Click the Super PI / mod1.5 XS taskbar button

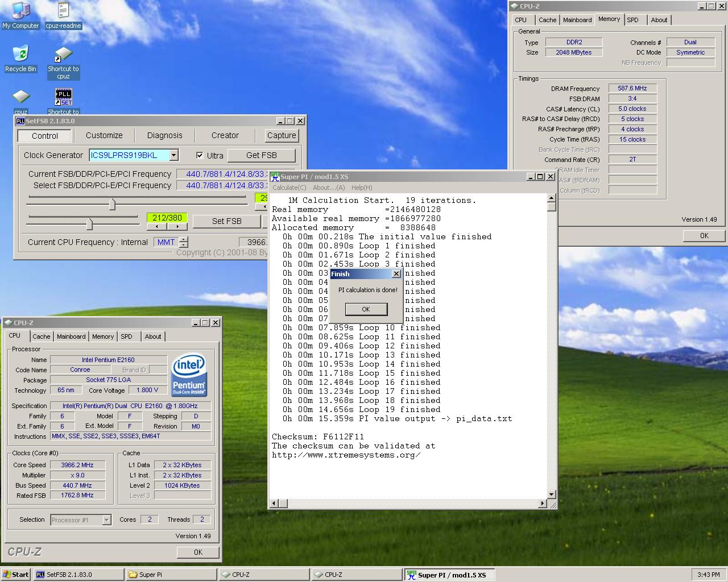click(449, 575)
